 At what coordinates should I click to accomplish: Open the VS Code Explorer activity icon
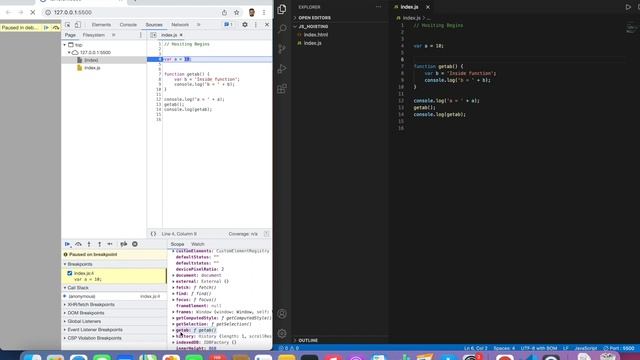click(x=282, y=9)
